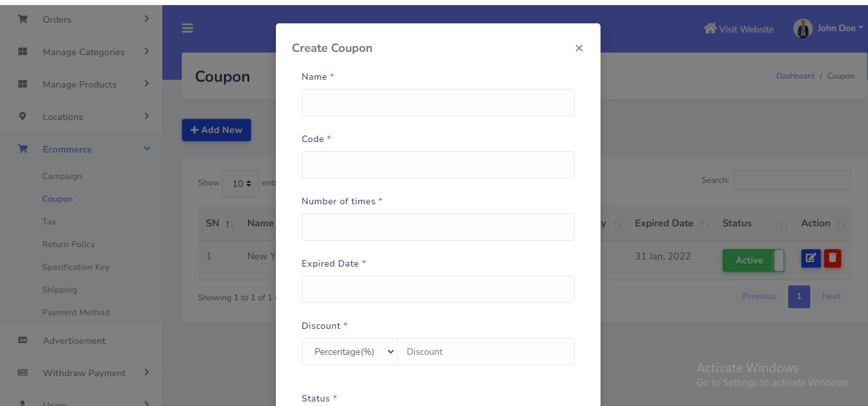Open the Campaign submenu item
Viewport: 868px width, 406px height.
[62, 176]
